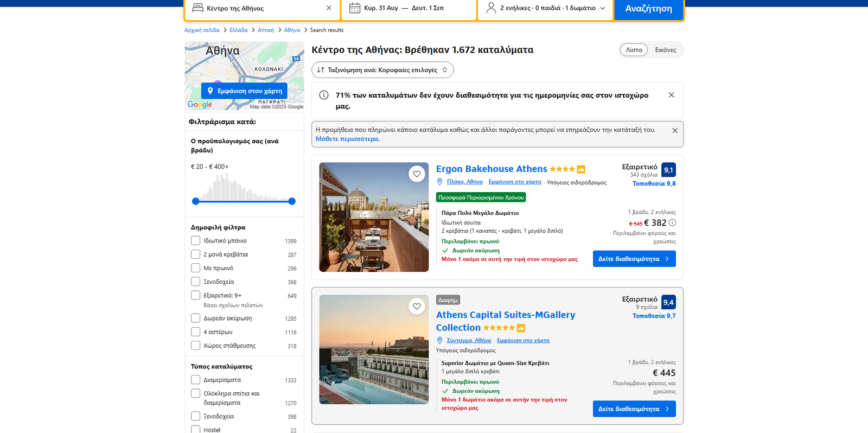Open the calendar icon for dates
This screenshot has width=868, height=433.
355,8
